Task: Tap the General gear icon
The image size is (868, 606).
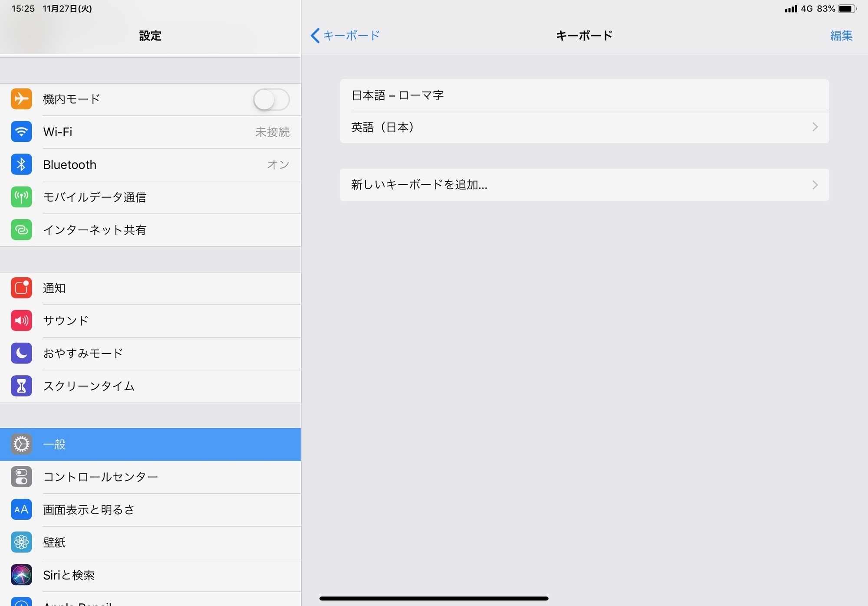Action: 21,444
